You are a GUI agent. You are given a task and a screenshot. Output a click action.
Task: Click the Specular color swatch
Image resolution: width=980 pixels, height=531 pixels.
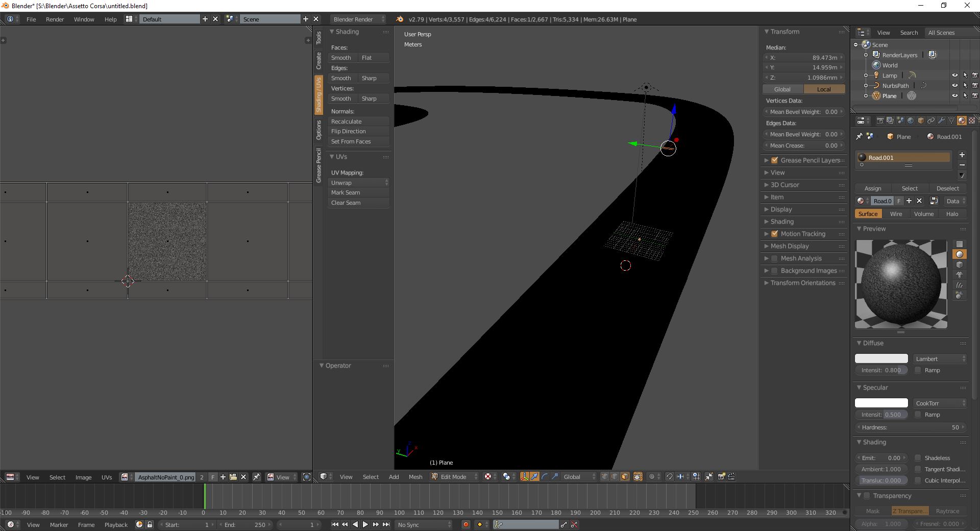coord(881,403)
